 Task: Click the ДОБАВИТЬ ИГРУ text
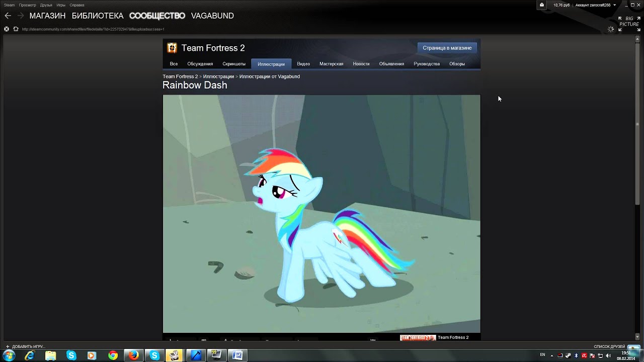[x=28, y=346]
